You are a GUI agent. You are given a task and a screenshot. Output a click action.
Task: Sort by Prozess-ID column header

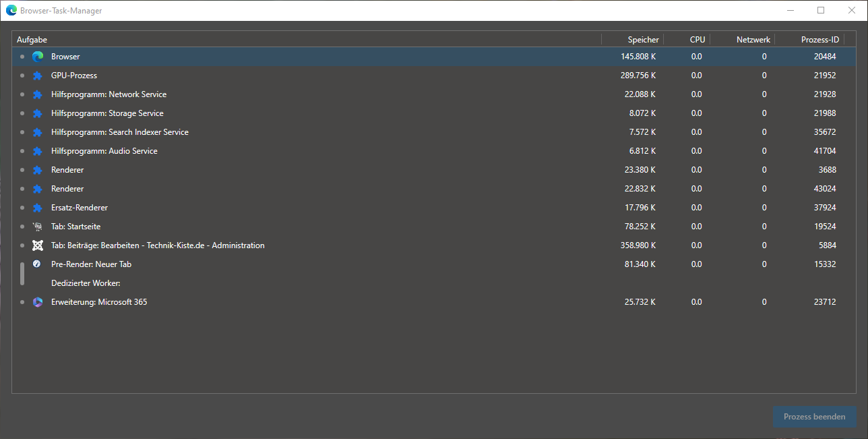(x=819, y=40)
